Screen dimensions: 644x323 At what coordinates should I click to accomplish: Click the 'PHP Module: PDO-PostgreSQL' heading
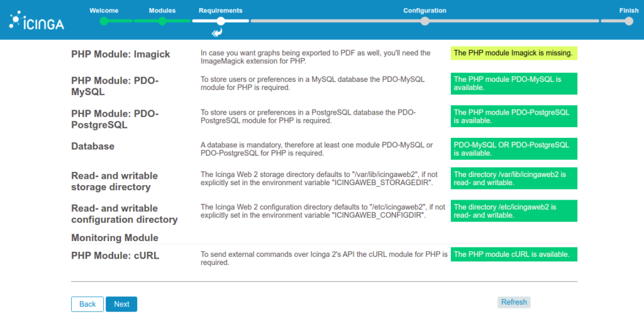point(115,119)
